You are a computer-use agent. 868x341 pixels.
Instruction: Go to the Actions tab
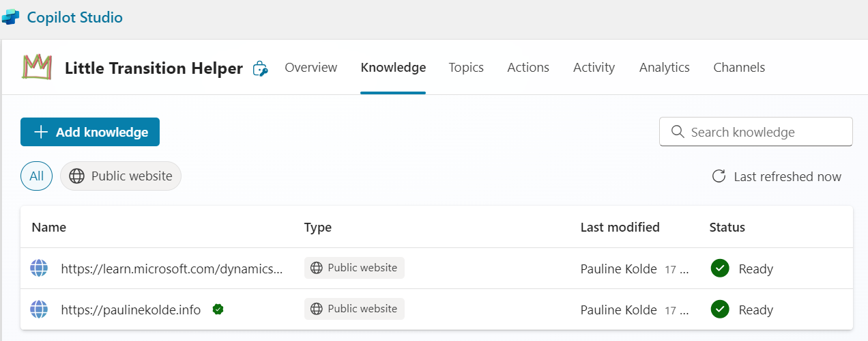pos(528,67)
